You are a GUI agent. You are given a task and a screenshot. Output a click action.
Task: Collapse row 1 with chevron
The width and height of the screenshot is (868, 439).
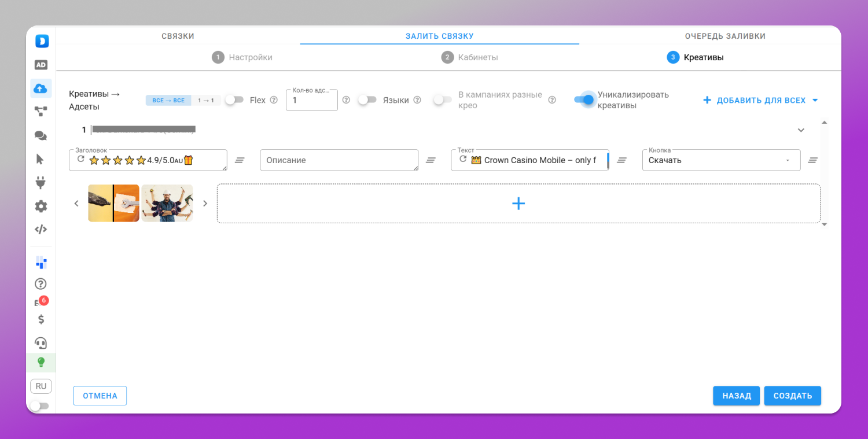point(801,130)
